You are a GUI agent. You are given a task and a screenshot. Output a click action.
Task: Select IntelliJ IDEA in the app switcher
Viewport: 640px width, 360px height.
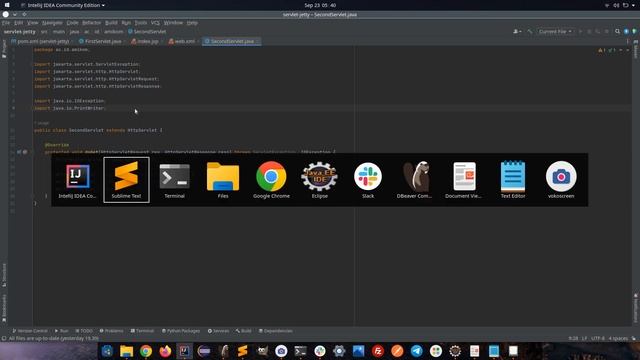coord(77,180)
